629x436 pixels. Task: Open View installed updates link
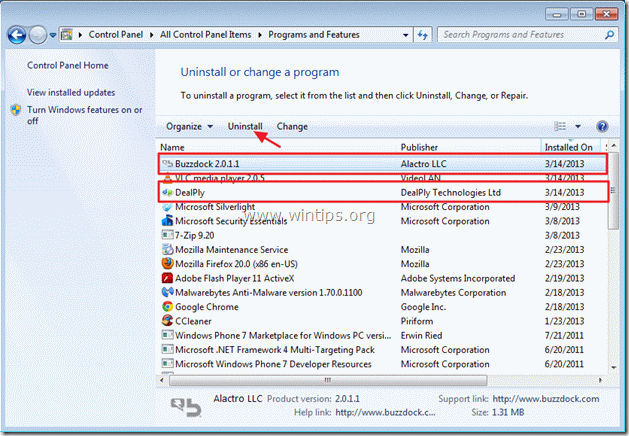click(71, 92)
